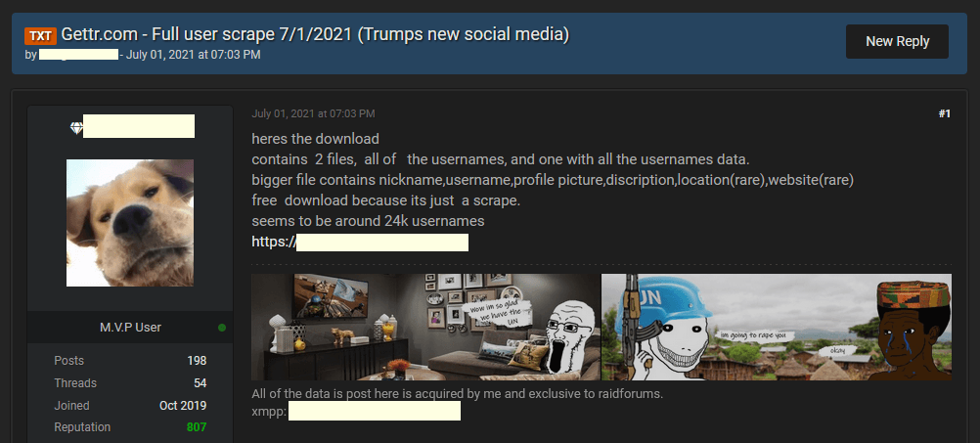Click the New Reply button
This screenshot has height=443, width=980.
pos(897,42)
